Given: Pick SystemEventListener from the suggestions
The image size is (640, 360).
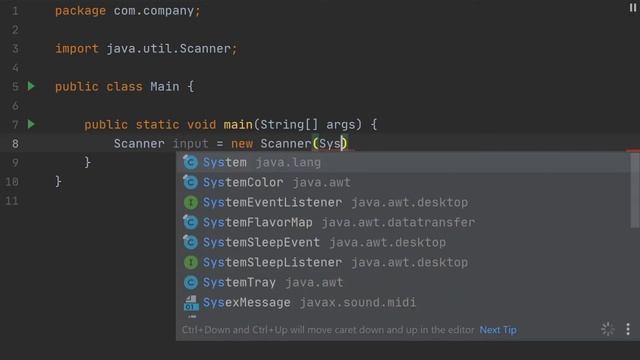Looking at the screenshot, I should [403, 202].
